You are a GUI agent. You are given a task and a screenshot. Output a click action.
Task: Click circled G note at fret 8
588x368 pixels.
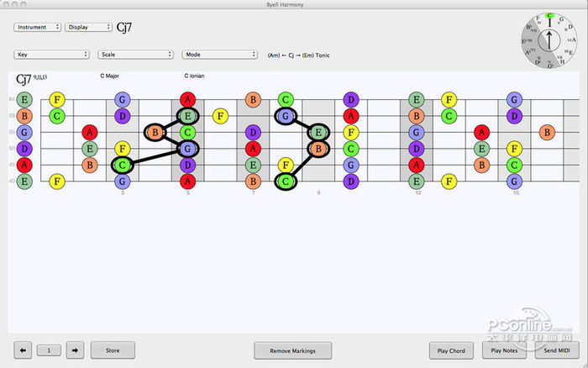coord(286,116)
